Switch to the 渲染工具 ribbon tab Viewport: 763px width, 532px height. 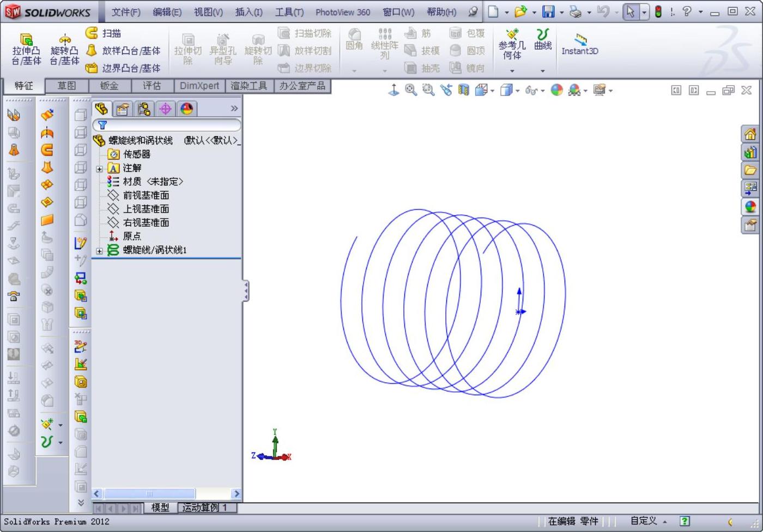[249, 86]
